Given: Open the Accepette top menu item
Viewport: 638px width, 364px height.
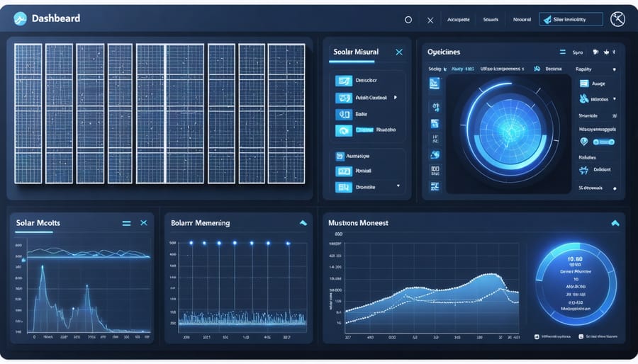Looking at the screenshot, I should coord(458,20).
